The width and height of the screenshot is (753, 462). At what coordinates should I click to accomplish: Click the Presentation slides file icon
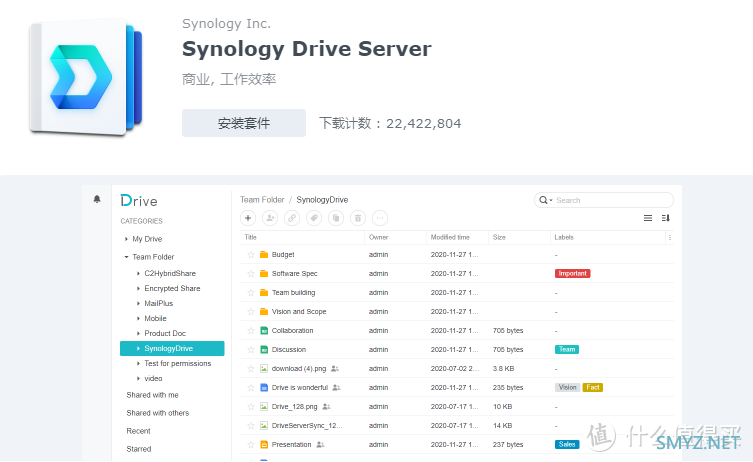tap(264, 445)
